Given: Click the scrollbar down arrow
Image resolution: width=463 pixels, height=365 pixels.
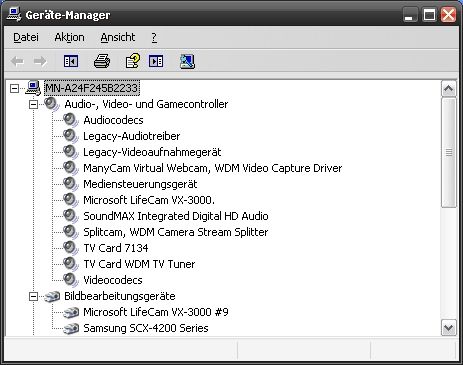Looking at the screenshot, I should click(x=449, y=328).
